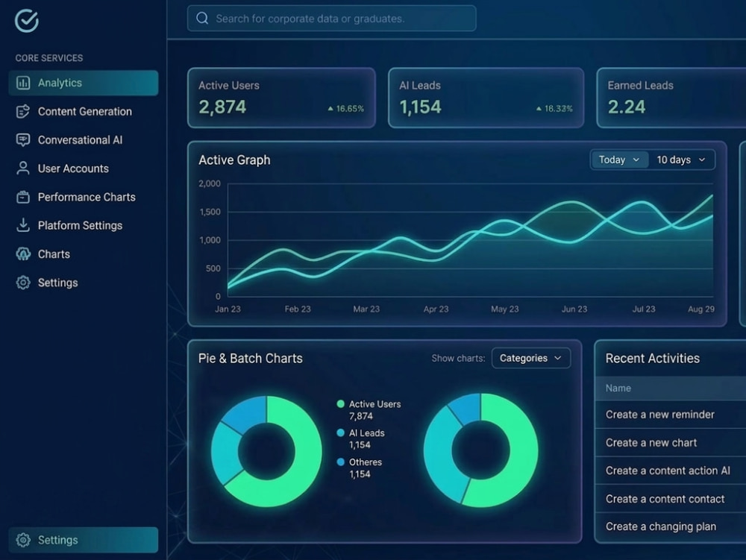This screenshot has width=746, height=560.
Task: Click the blue Otheres legend dot
Action: [x=341, y=462]
